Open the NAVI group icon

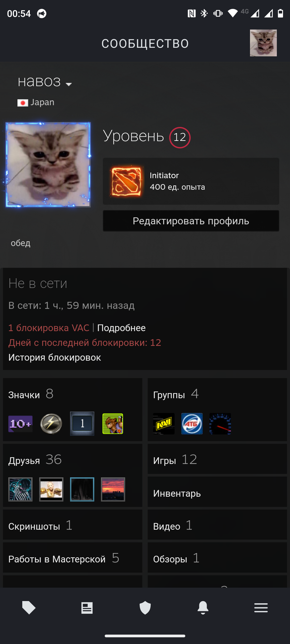164,424
